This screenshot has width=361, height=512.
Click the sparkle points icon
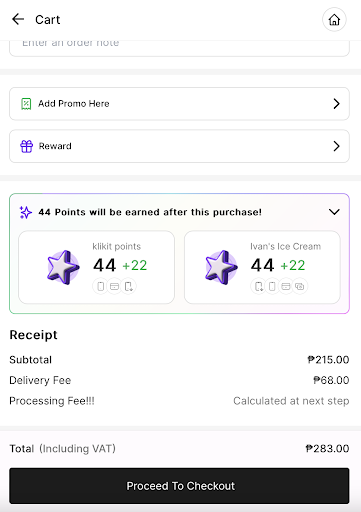26,212
